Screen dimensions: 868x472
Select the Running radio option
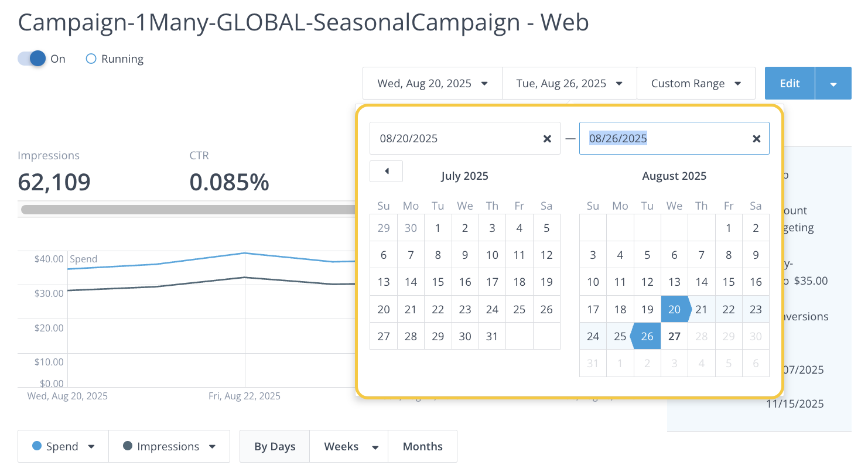91,59
